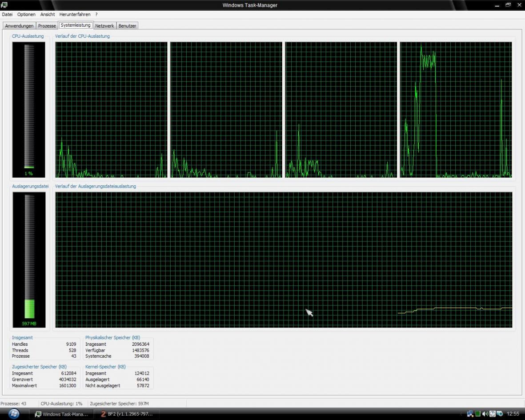Click the taskbar clock 12:55

(x=513, y=414)
